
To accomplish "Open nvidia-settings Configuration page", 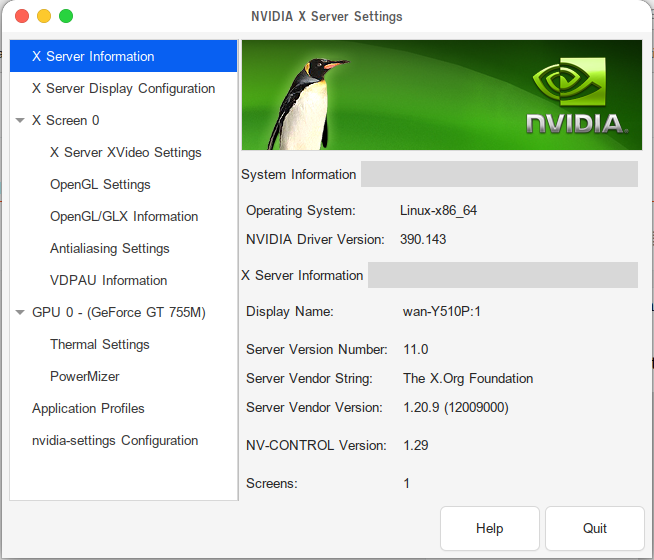I will point(115,440).
